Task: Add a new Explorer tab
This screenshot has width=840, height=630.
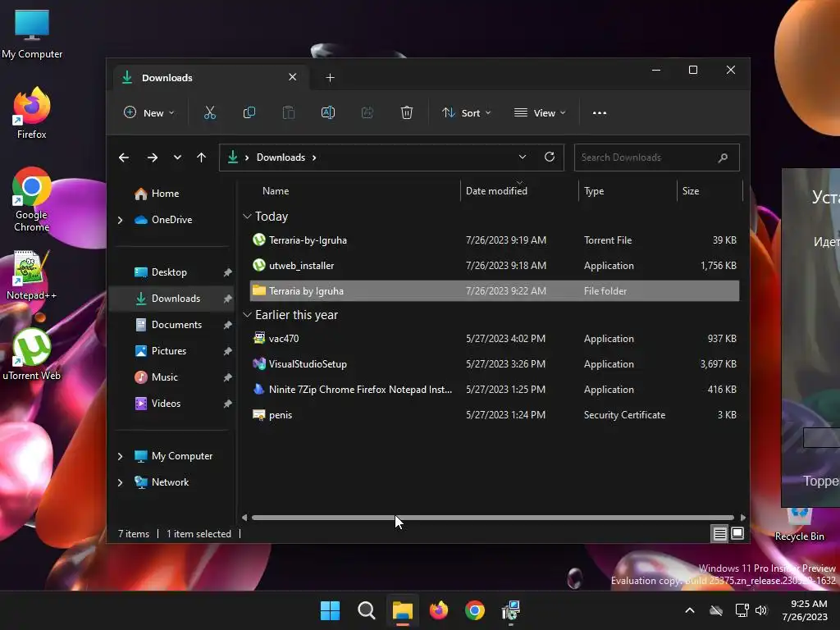Action: (330, 78)
